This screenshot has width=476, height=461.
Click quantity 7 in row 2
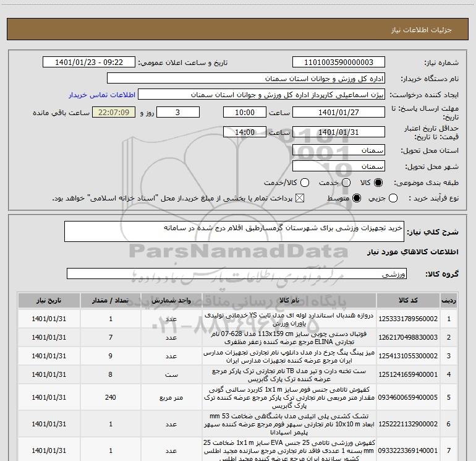click(111, 338)
